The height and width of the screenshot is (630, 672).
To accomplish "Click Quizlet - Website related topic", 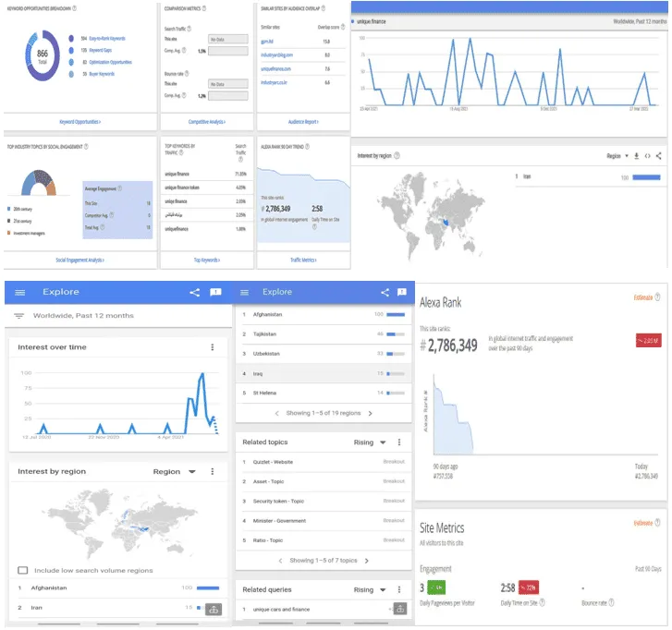I will (273, 463).
